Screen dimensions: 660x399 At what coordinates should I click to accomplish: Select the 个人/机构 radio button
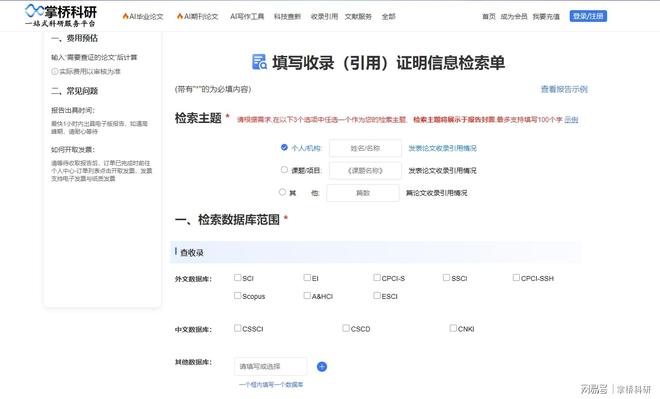click(x=284, y=147)
